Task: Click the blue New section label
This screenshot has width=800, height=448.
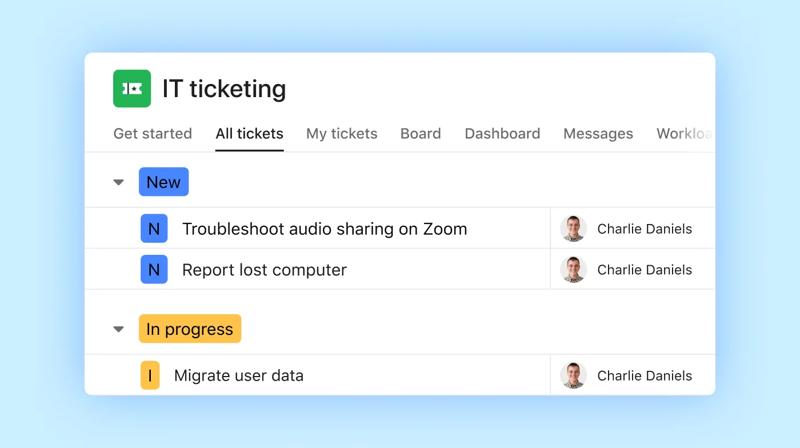Action: (164, 182)
